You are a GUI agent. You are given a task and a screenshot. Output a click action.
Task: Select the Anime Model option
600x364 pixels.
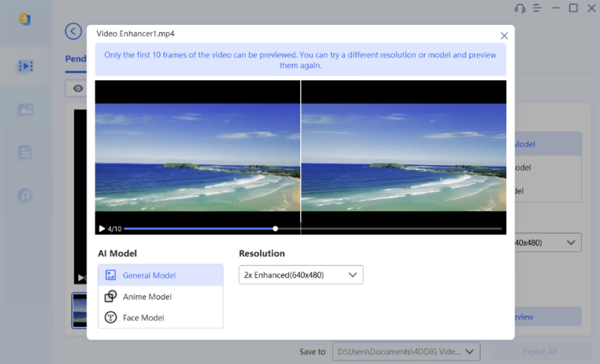160,296
